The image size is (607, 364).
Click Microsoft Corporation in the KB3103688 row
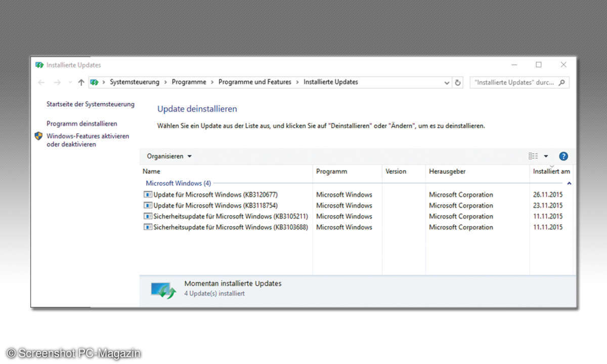(461, 227)
